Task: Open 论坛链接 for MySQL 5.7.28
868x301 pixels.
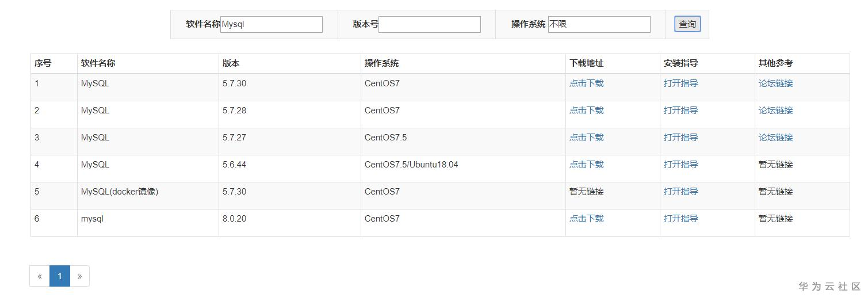Action: (776, 111)
